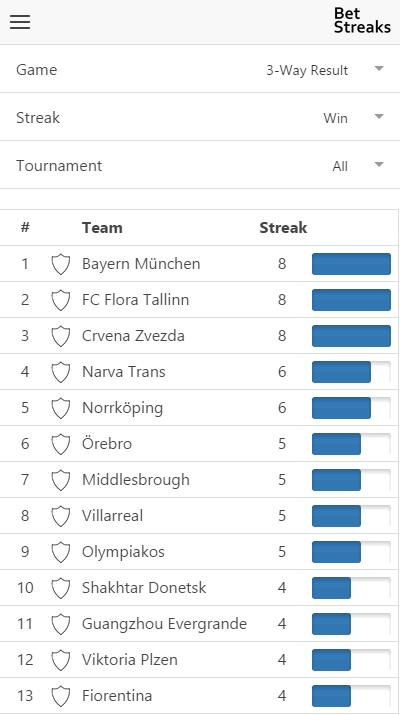The height and width of the screenshot is (715, 400).
Task: Click Bayern München shield icon
Action: point(60,264)
